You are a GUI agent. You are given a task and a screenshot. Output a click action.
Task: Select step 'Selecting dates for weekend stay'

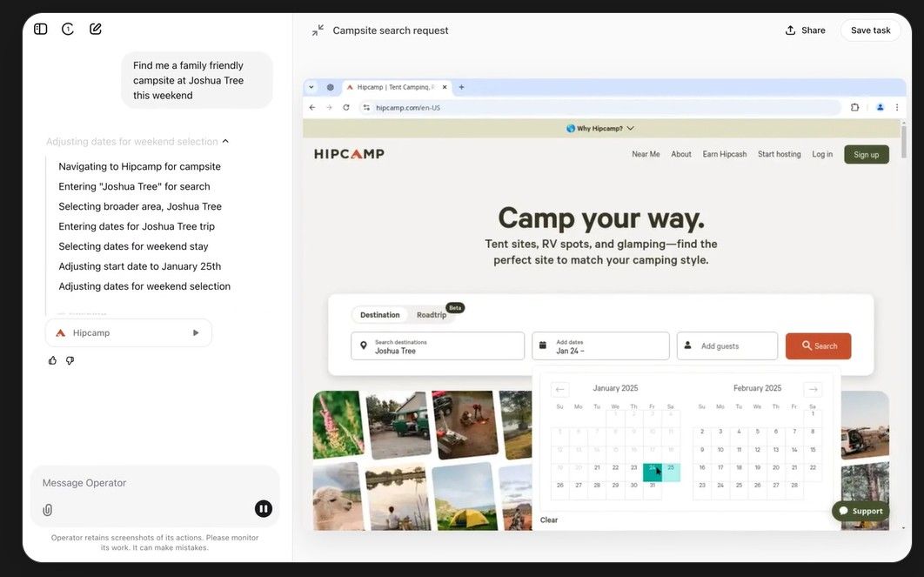click(x=133, y=247)
